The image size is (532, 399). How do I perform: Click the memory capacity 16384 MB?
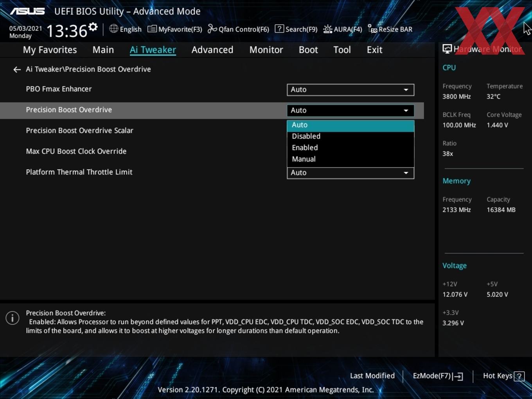501,210
